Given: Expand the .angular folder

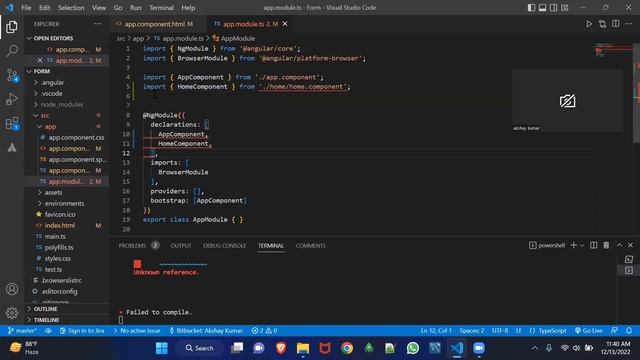Looking at the screenshot, I should point(52,82).
